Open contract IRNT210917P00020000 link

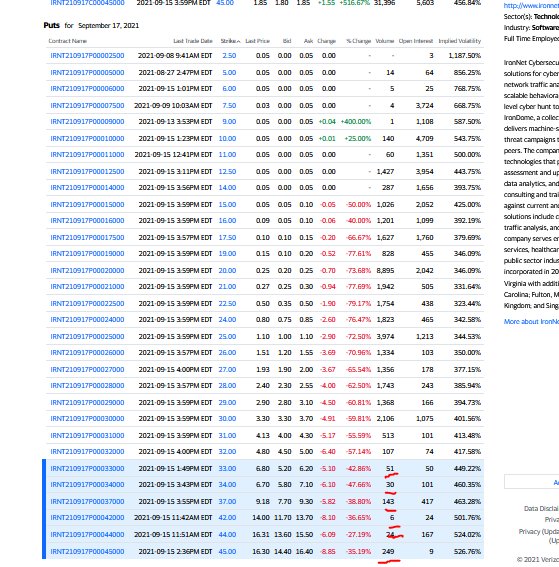tap(87, 270)
